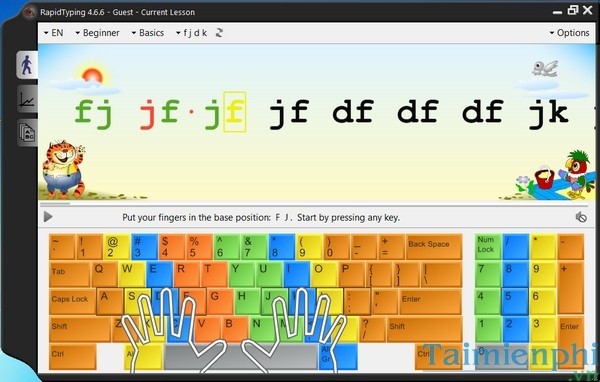Image resolution: width=600 pixels, height=382 pixels.
Task: Click the Caps Lock key
Action: pyautogui.click(x=73, y=302)
